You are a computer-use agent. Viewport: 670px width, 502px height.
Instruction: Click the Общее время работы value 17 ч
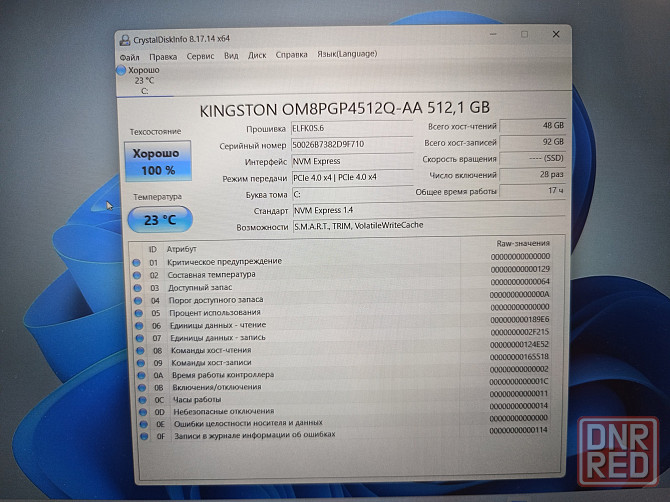533,191
